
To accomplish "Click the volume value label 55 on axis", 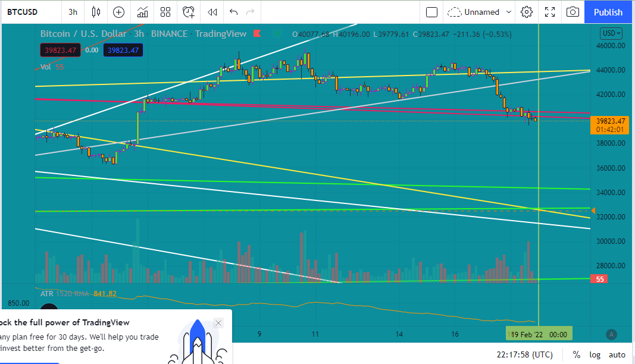I will 599,279.
